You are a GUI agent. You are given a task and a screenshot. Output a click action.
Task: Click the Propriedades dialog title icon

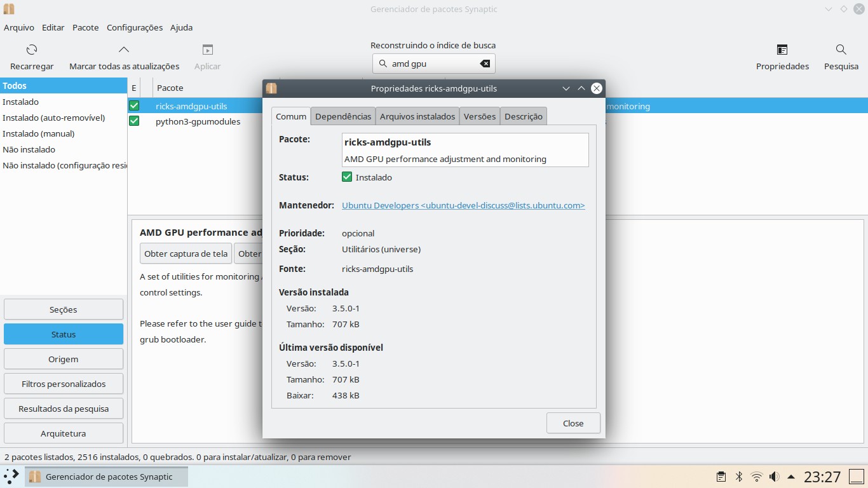[x=271, y=88]
